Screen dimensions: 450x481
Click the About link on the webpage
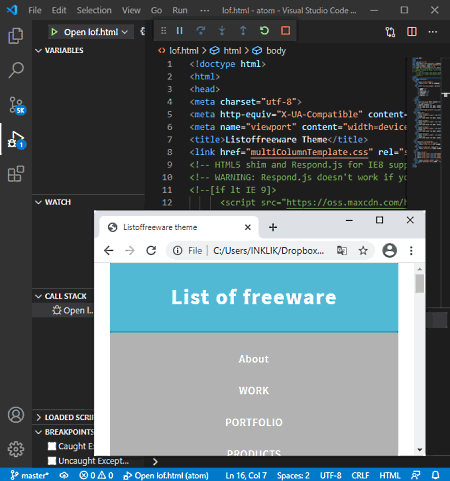[x=254, y=359]
